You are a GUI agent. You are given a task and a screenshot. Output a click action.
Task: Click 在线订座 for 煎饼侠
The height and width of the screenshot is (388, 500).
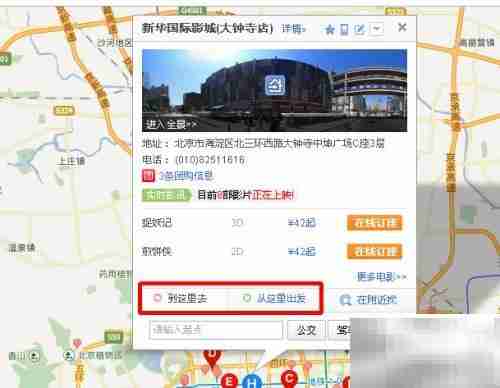pyautogui.click(x=375, y=252)
